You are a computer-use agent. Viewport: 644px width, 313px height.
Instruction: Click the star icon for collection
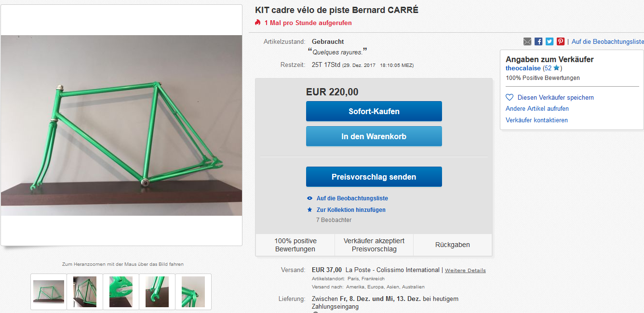pos(310,210)
